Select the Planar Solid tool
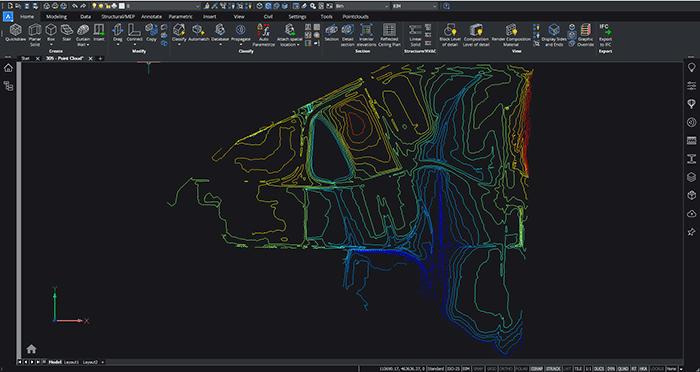 click(35, 35)
